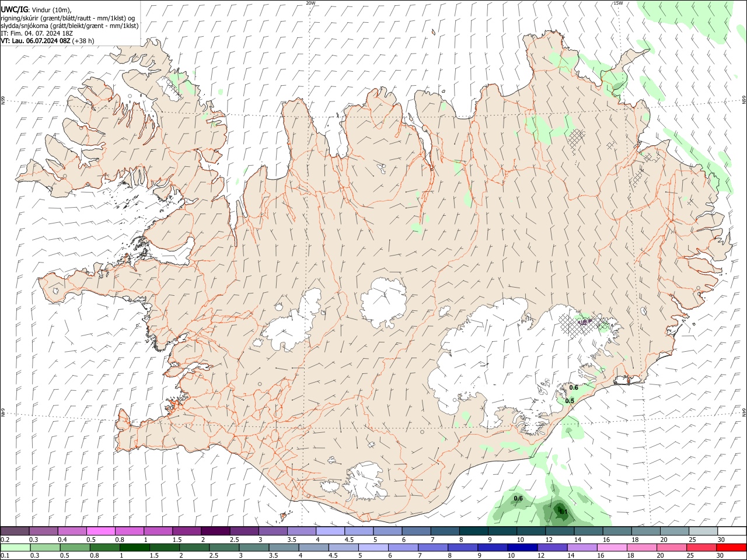Click the 'IT: Fim. 04. 07. 2024 18Z' line
This screenshot has height=560, width=747.
tap(36, 33)
